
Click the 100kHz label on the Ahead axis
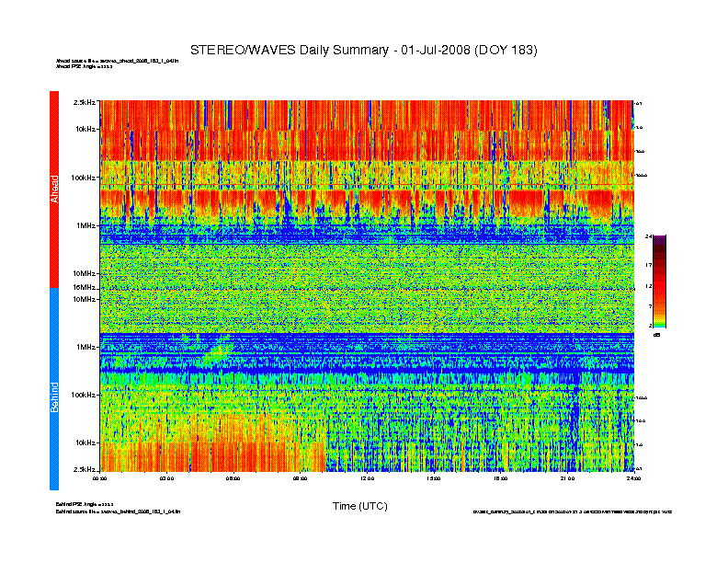pyautogui.click(x=83, y=178)
